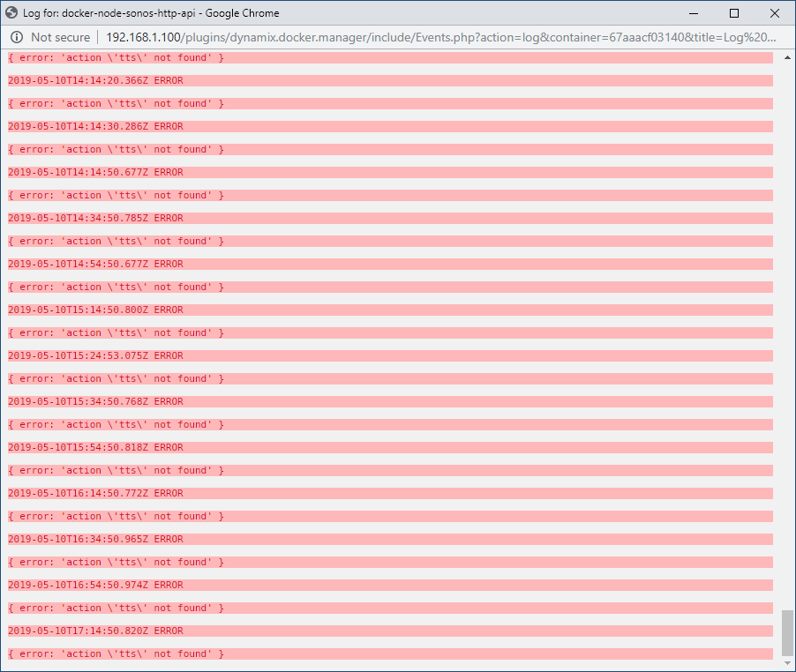The width and height of the screenshot is (796, 672).
Task: Click log line 2019-05-10T15:54:50.818Z ERROR
Action: point(390,447)
